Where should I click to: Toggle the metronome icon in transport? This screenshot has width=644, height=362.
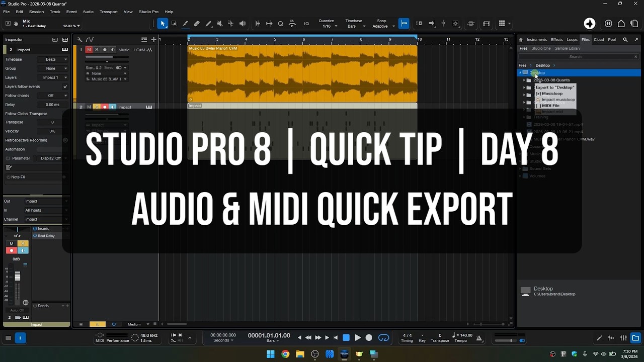pyautogui.click(x=479, y=338)
